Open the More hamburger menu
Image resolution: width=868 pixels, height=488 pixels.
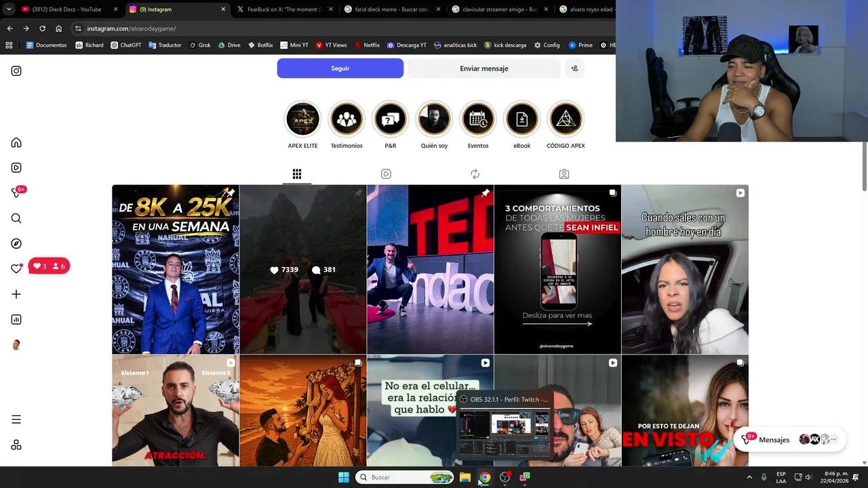pyautogui.click(x=16, y=420)
